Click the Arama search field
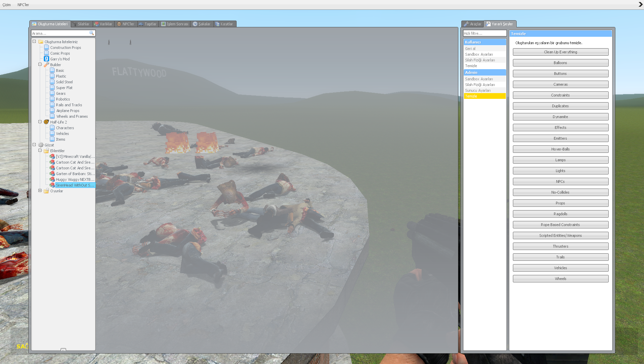This screenshot has height=364, width=644. pos(63,33)
